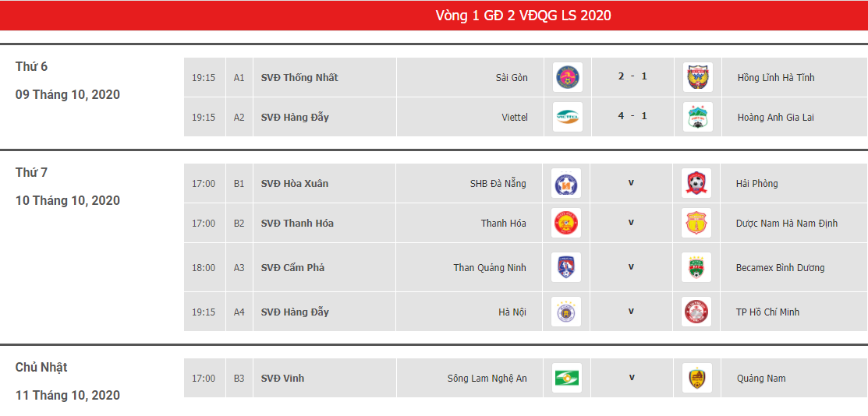Open the Sài Gòn 2 - 1 score
The image size is (868, 416).
click(x=632, y=76)
